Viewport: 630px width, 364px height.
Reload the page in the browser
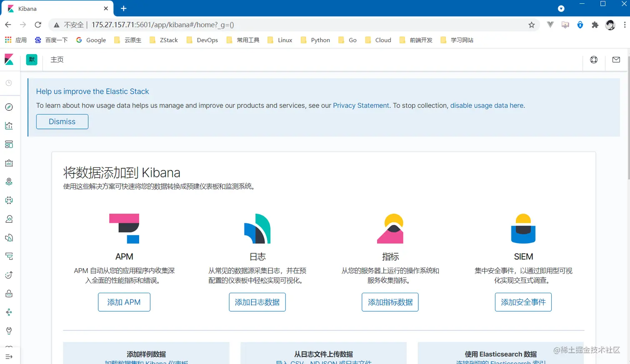coord(38,25)
